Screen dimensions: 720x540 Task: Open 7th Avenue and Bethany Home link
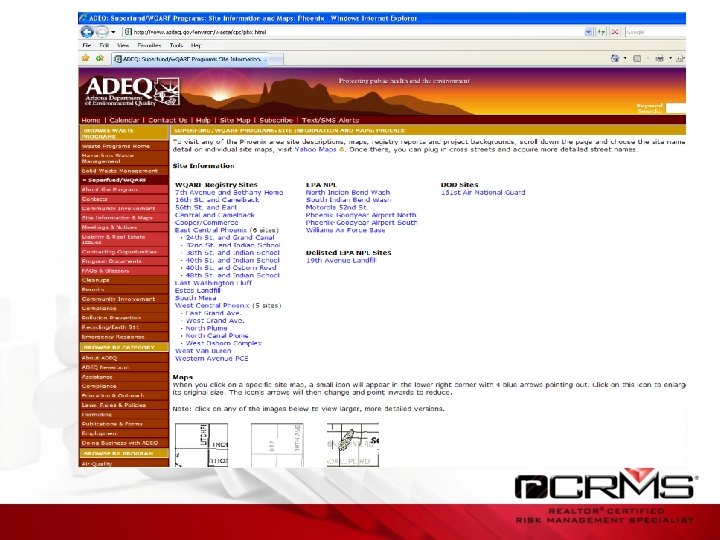click(229, 192)
